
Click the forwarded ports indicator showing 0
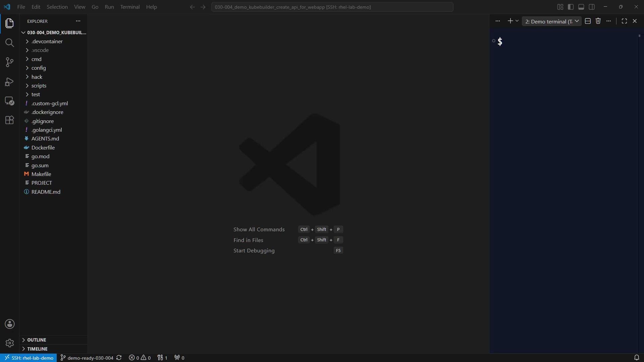click(179, 358)
